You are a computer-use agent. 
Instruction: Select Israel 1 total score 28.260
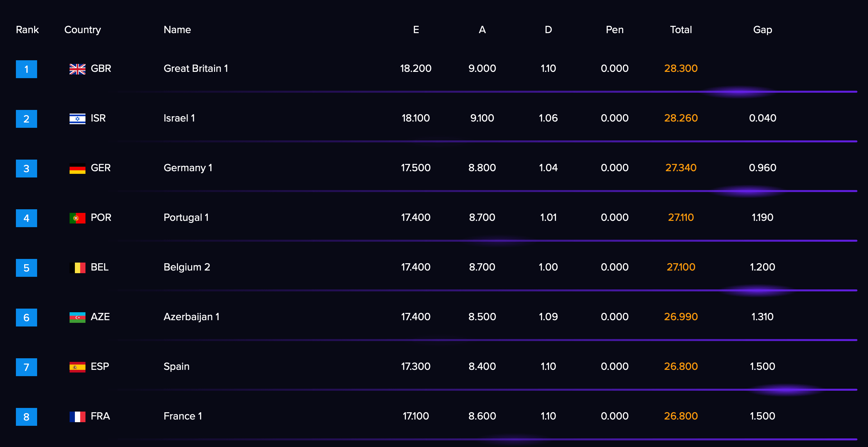click(x=681, y=118)
